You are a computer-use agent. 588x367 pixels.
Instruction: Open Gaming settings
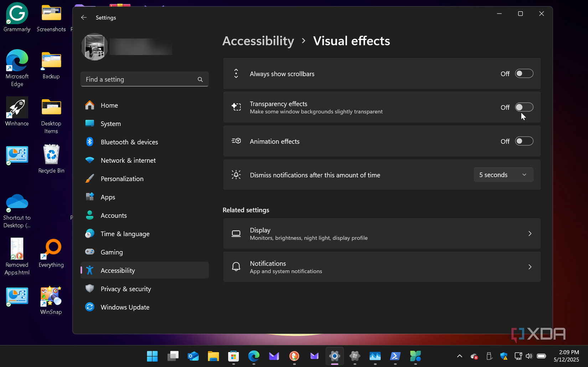coord(112,252)
